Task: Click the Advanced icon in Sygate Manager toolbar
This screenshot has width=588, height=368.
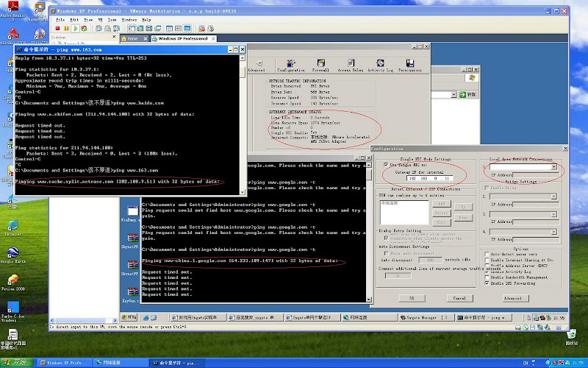Action: pyautogui.click(x=258, y=66)
